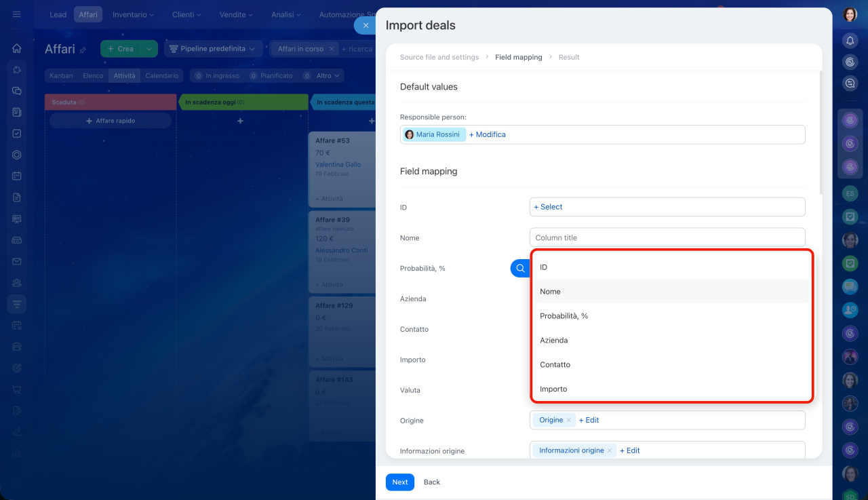Open the home icon in left sidebar
Screen dimensions: 868x500
point(17,48)
